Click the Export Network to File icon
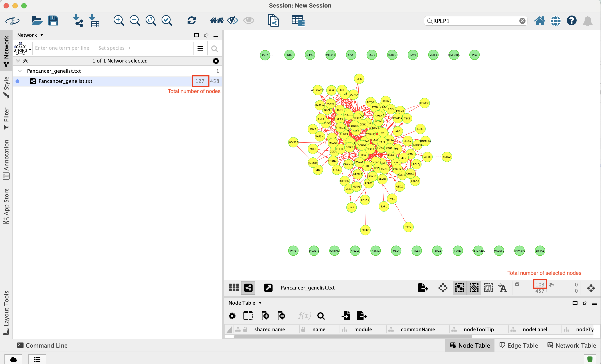This screenshot has height=364, width=601. [423, 288]
